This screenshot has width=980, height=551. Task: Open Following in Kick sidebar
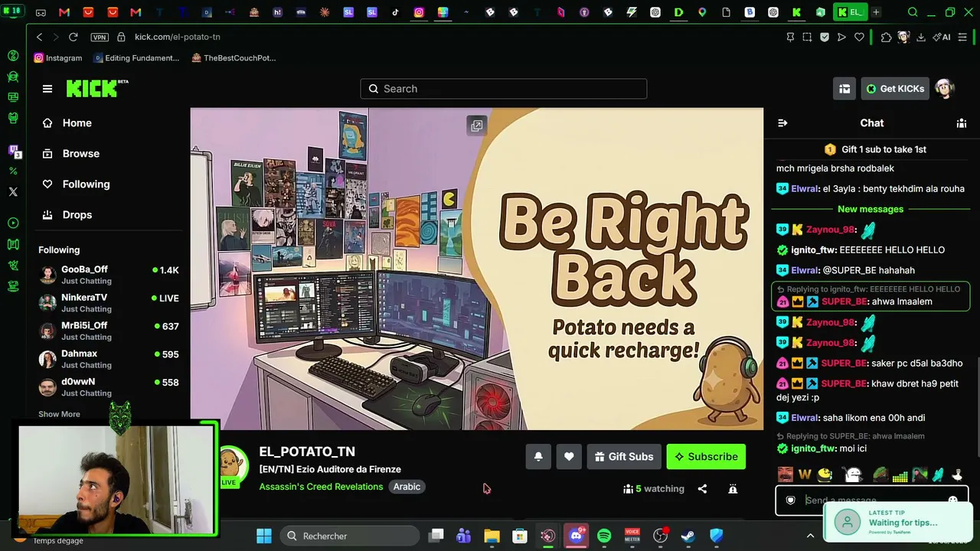(86, 184)
